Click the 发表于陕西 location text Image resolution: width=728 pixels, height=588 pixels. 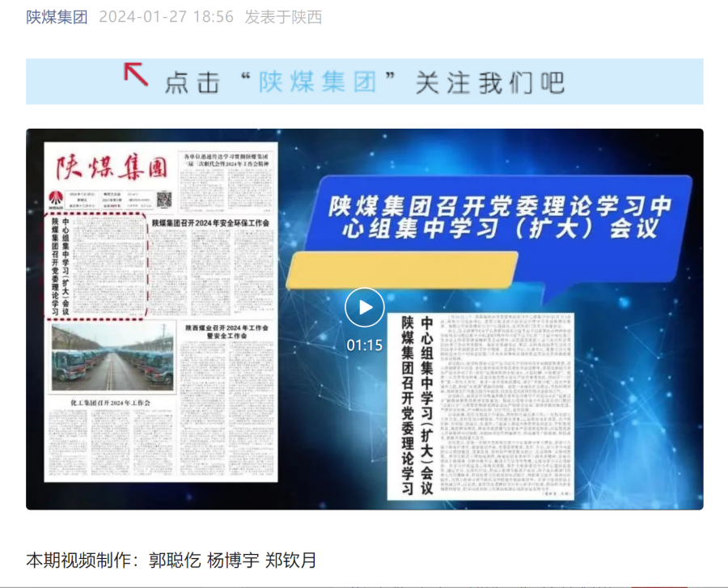click(283, 17)
